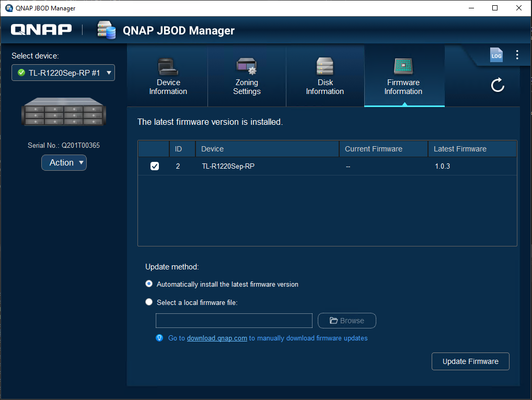This screenshot has width=532, height=400.
Task: Click the app icon in title bar
Action: coord(9,8)
